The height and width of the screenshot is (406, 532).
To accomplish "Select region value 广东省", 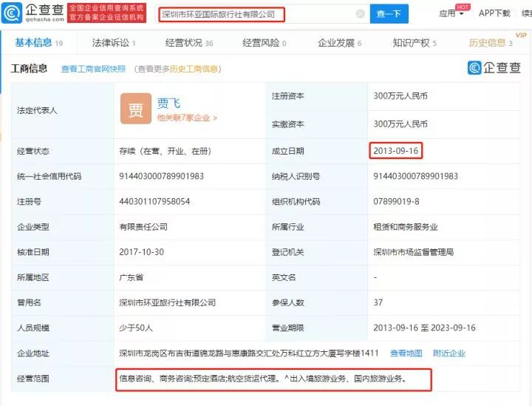I will (x=131, y=277).
